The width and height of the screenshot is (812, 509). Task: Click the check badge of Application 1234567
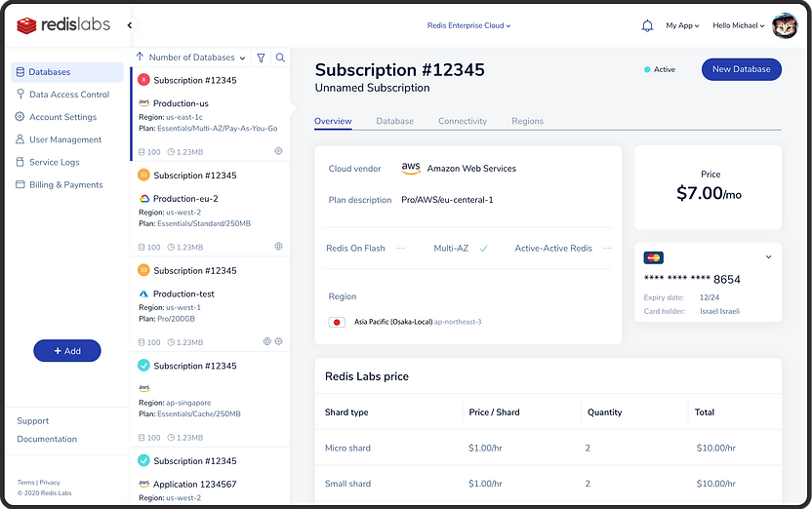(144, 460)
